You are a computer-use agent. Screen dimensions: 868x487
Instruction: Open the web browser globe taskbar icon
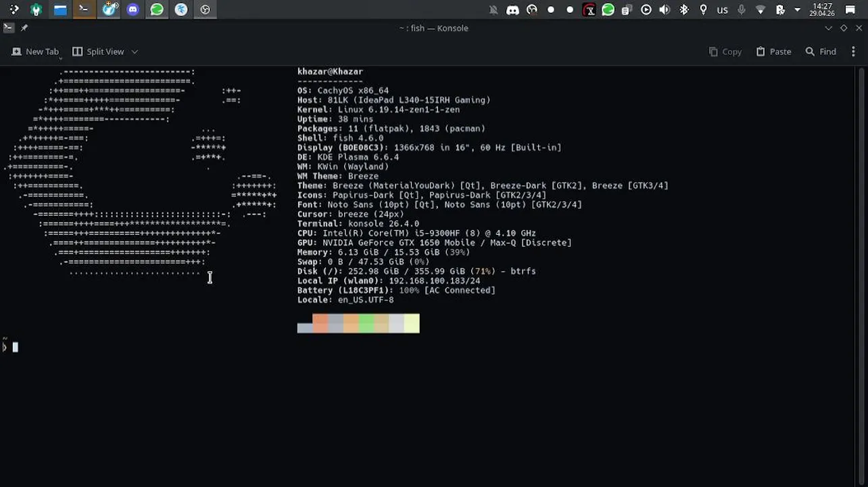click(x=109, y=9)
